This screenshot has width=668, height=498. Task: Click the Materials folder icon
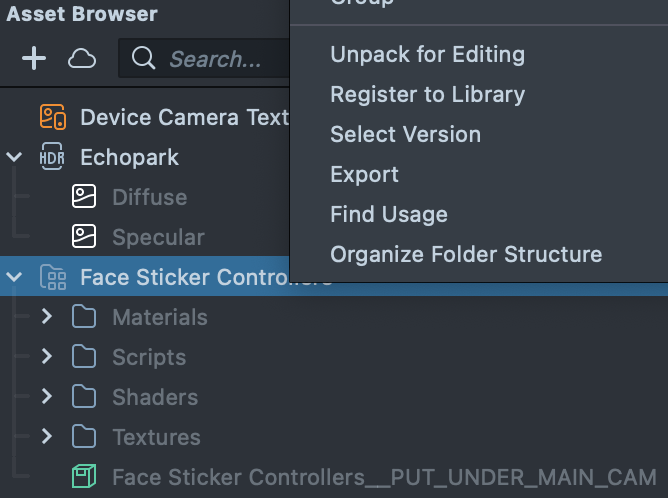tap(84, 317)
